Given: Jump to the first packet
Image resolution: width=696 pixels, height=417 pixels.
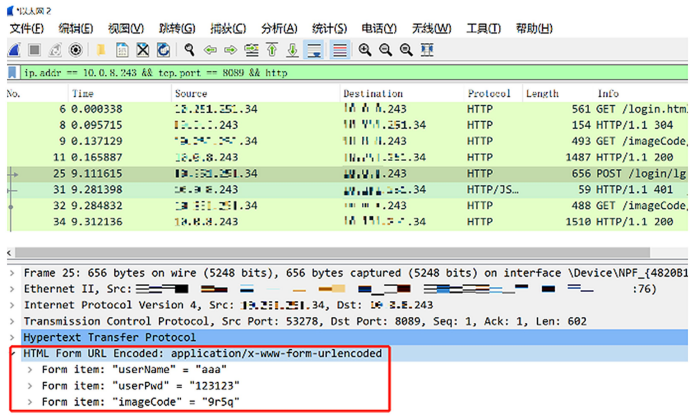Looking at the screenshot, I should 272,50.
